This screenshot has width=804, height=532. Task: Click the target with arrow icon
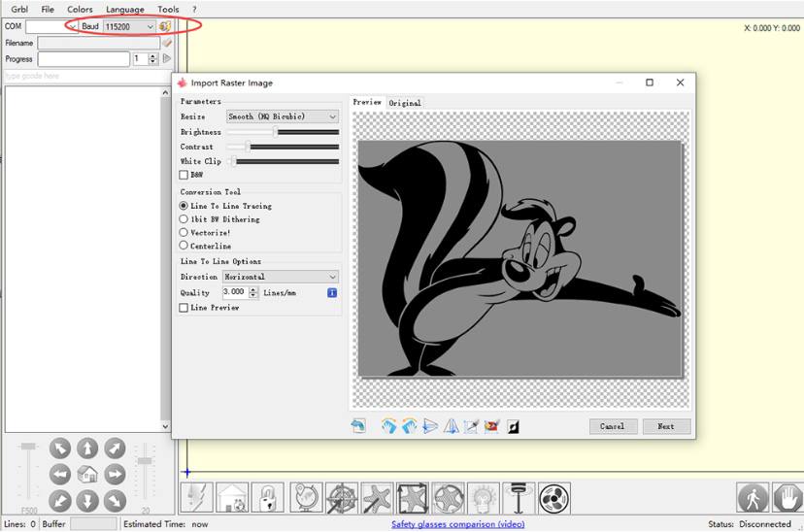(342, 498)
